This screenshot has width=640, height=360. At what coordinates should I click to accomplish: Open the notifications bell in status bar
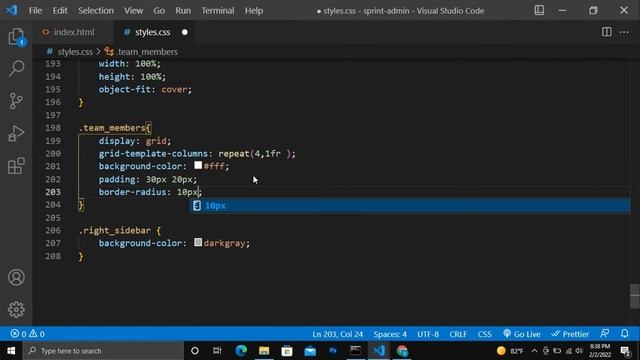(624, 333)
